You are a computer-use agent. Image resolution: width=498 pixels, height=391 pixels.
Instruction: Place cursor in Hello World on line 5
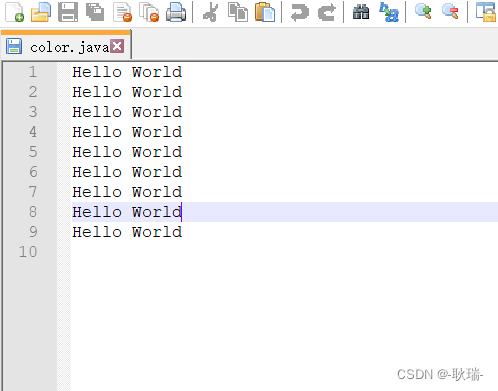pyautogui.click(x=127, y=152)
